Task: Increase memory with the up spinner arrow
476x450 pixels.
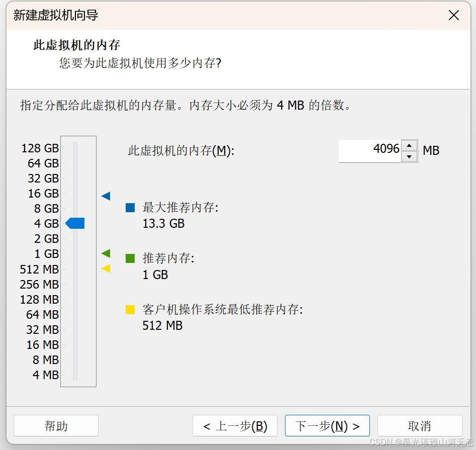Action: tap(409, 145)
